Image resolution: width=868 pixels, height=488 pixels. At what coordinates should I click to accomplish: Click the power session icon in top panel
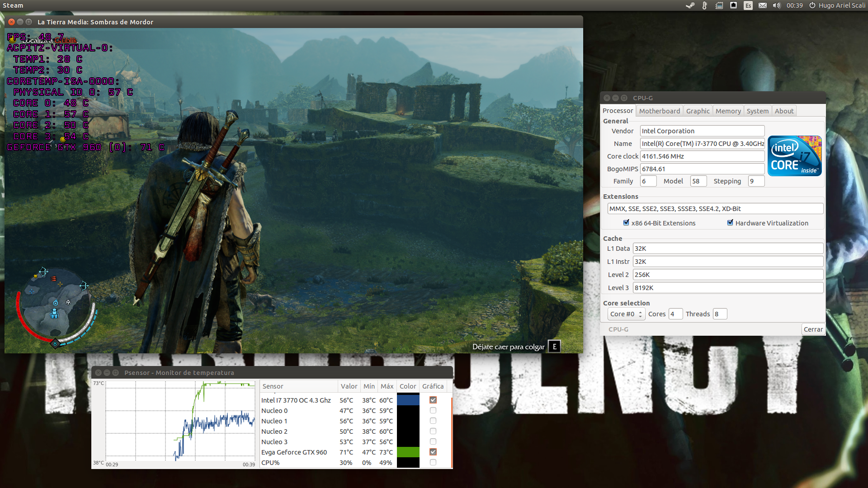[x=812, y=5]
